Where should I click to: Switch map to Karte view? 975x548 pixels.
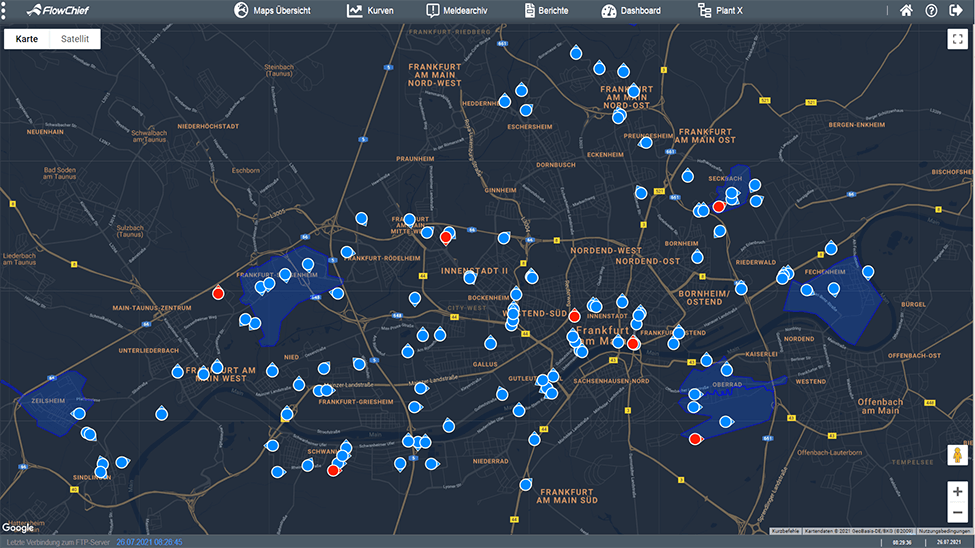click(x=27, y=39)
